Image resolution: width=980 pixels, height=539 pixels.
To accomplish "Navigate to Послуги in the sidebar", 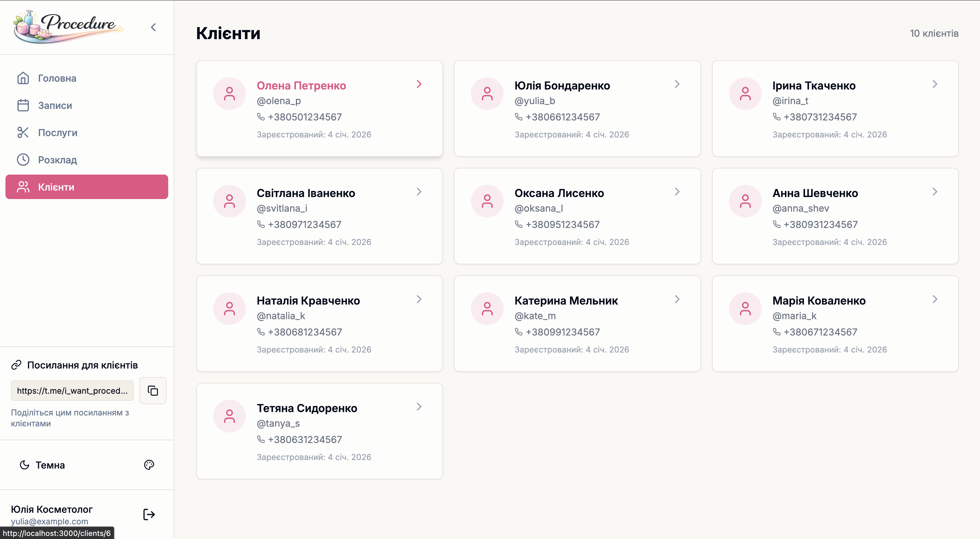I will pos(58,133).
